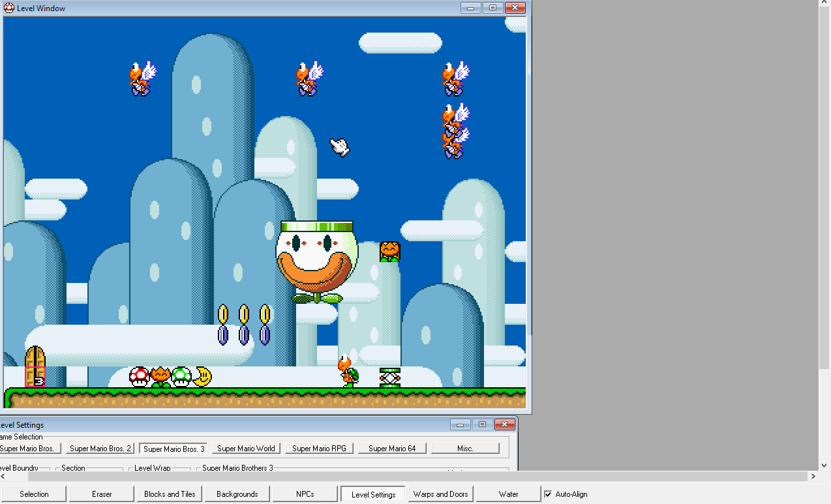Click the rightmost yellow coin
The width and height of the screenshot is (831, 504).
(265, 315)
